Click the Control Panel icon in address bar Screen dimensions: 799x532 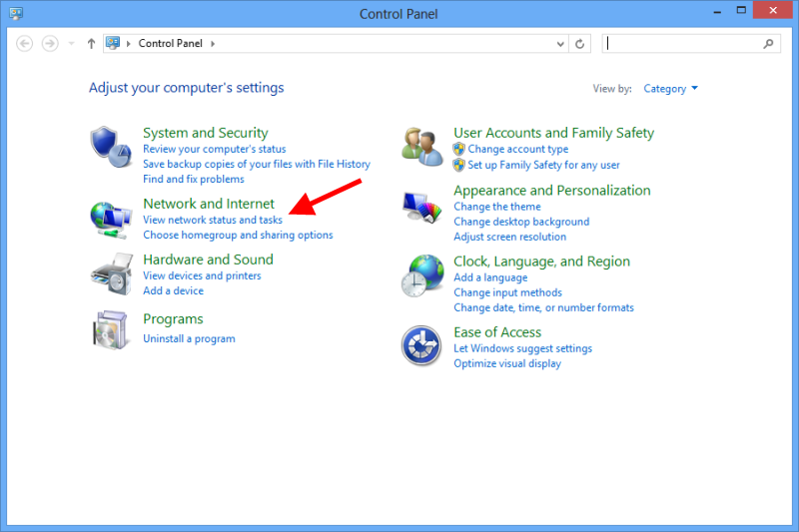click(x=113, y=43)
